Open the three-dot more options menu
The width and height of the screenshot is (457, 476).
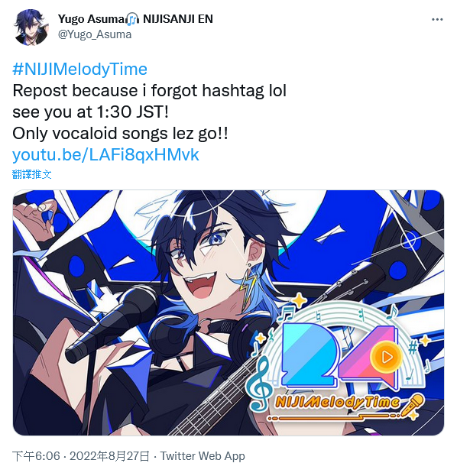coord(437,19)
